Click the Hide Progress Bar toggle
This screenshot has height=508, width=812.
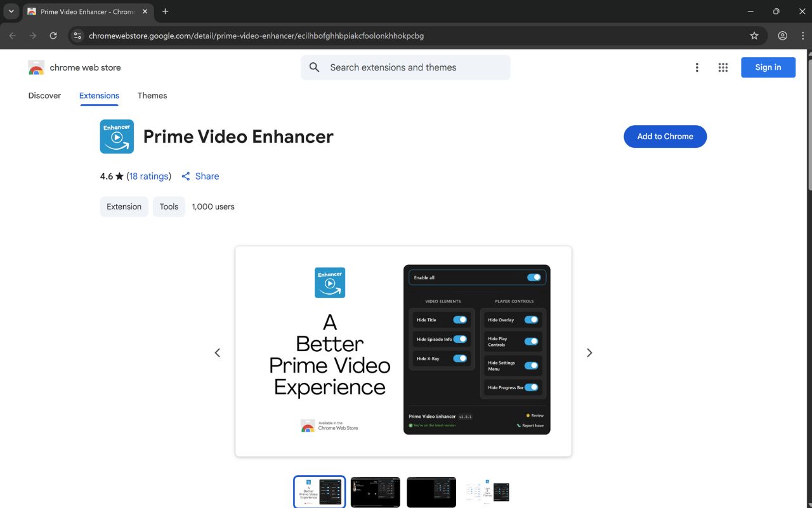coord(532,387)
